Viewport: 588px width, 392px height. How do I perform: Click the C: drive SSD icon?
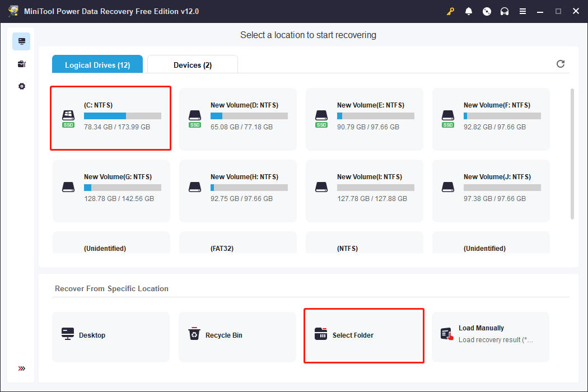click(x=68, y=119)
